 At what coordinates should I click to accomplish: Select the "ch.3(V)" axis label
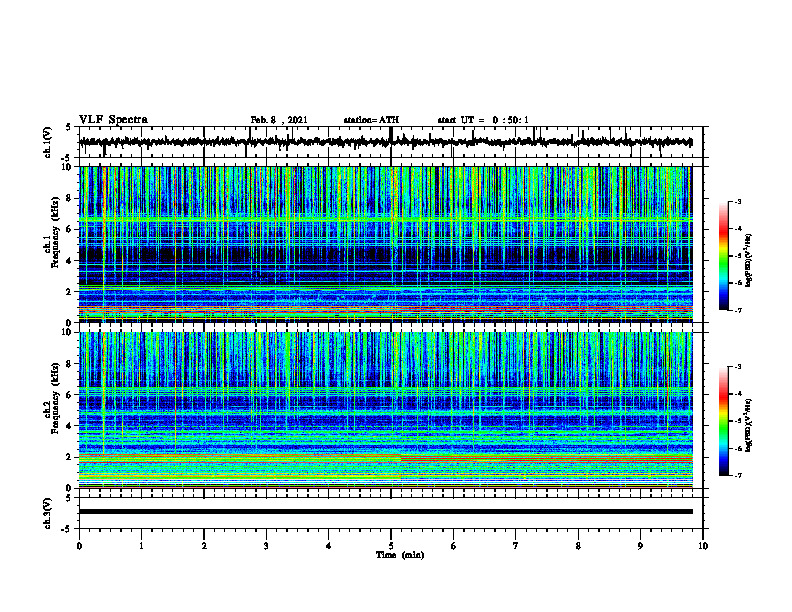[x=48, y=513]
